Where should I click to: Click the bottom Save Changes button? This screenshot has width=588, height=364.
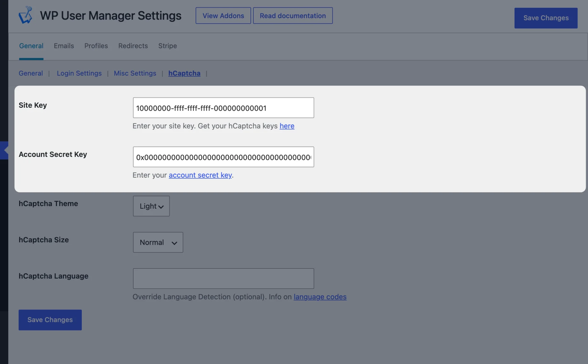click(50, 320)
